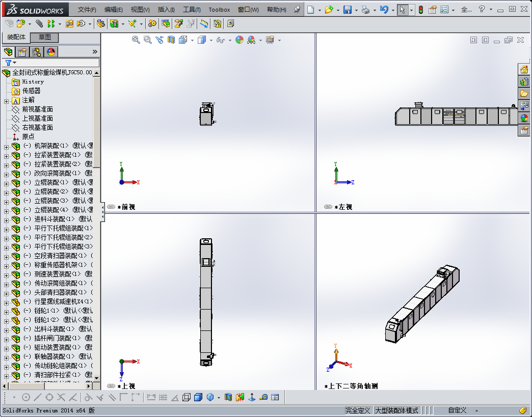Open the 文件(F) menu

[87, 10]
